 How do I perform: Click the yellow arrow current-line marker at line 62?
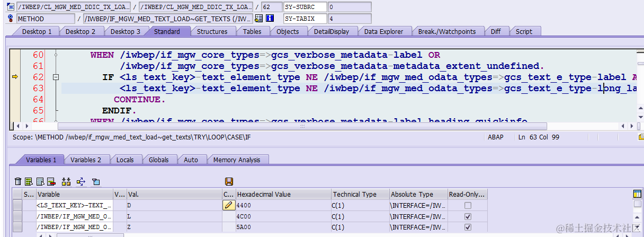(x=15, y=77)
